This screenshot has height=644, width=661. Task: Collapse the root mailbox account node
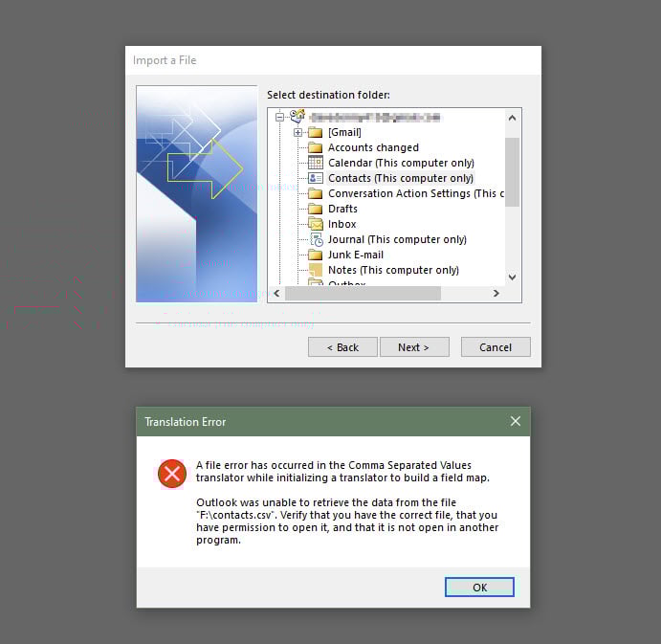tap(279, 118)
